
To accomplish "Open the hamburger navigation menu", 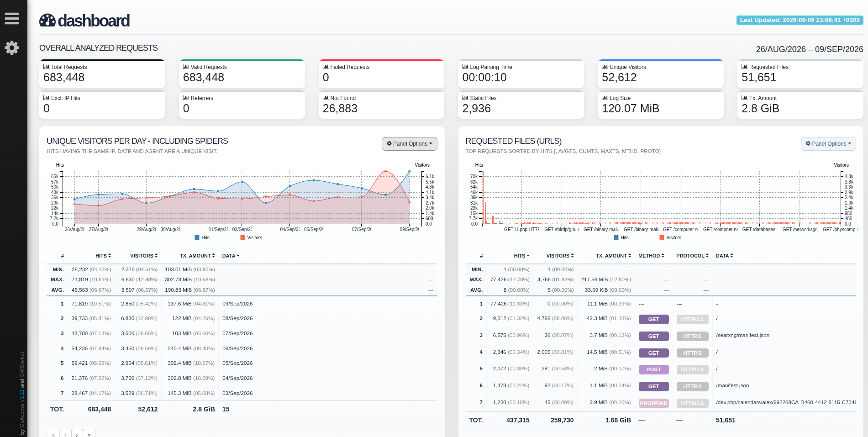I will (12, 19).
